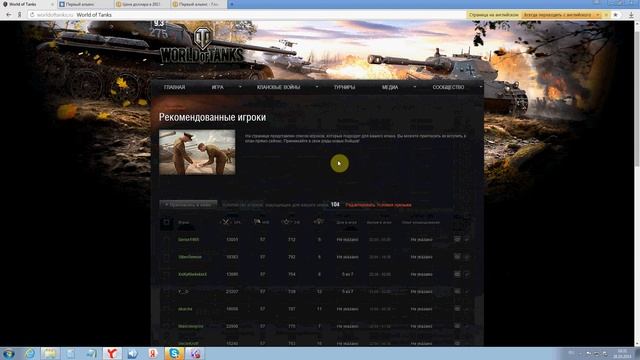Open message icon in the row with 712
The image size is (640, 360).
457,239
